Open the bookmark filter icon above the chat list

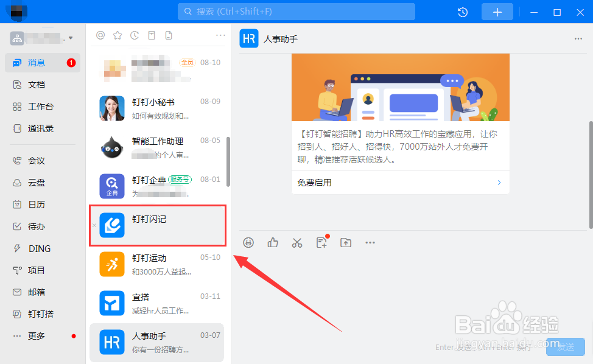pos(152,35)
